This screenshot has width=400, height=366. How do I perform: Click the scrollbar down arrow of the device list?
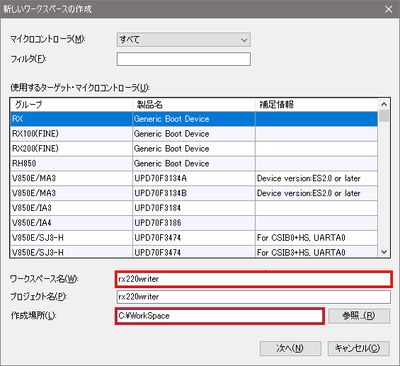point(384,252)
